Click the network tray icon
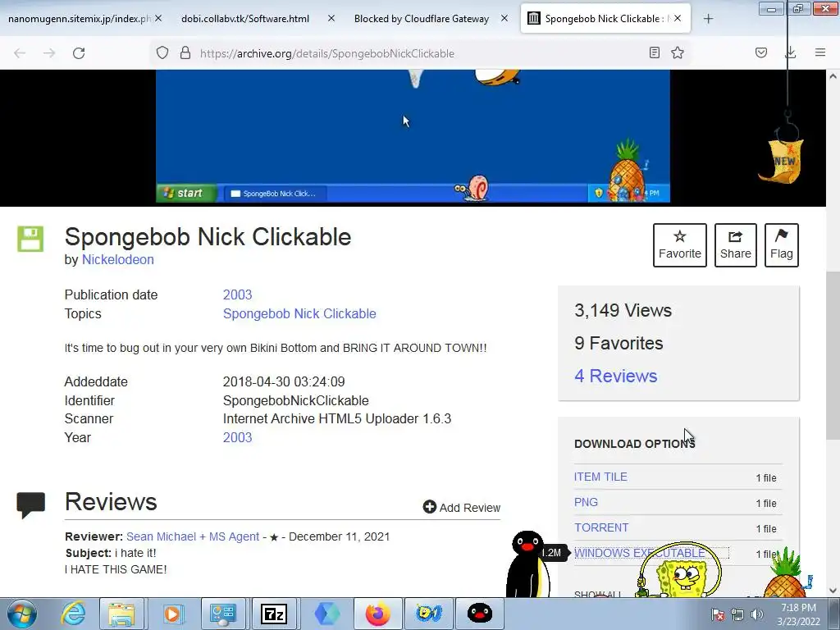The width and height of the screenshot is (840, 630). (x=737, y=614)
